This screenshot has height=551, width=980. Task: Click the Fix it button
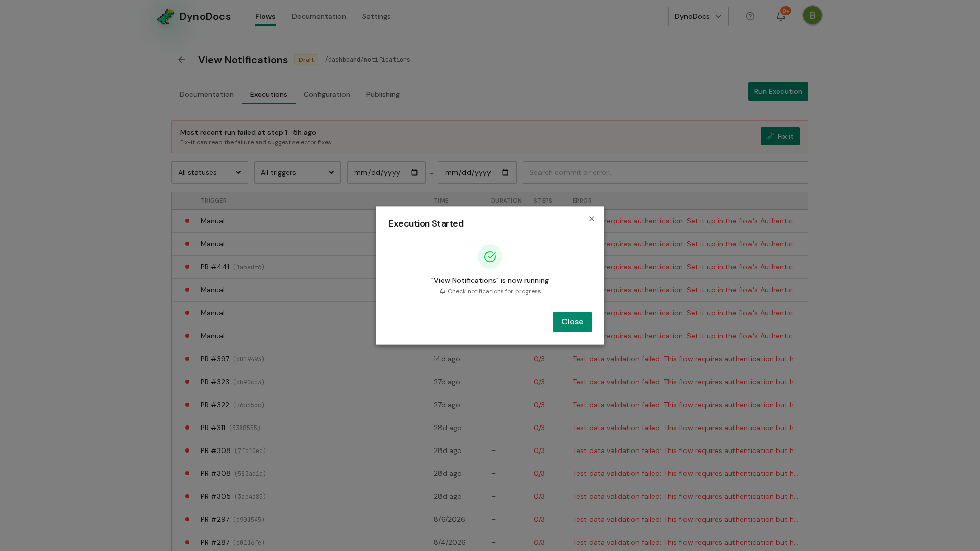point(780,136)
